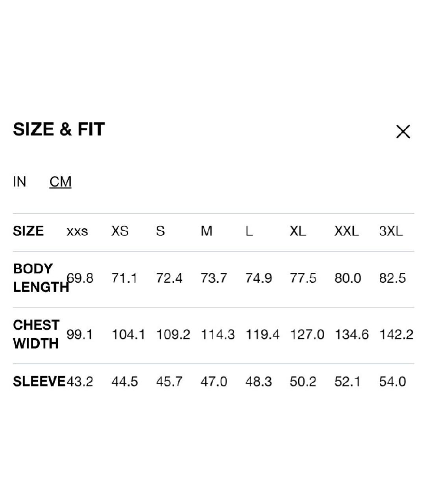This screenshot has width=425, height=504.
Task: Select the CM unit option
Action: pos(60,182)
